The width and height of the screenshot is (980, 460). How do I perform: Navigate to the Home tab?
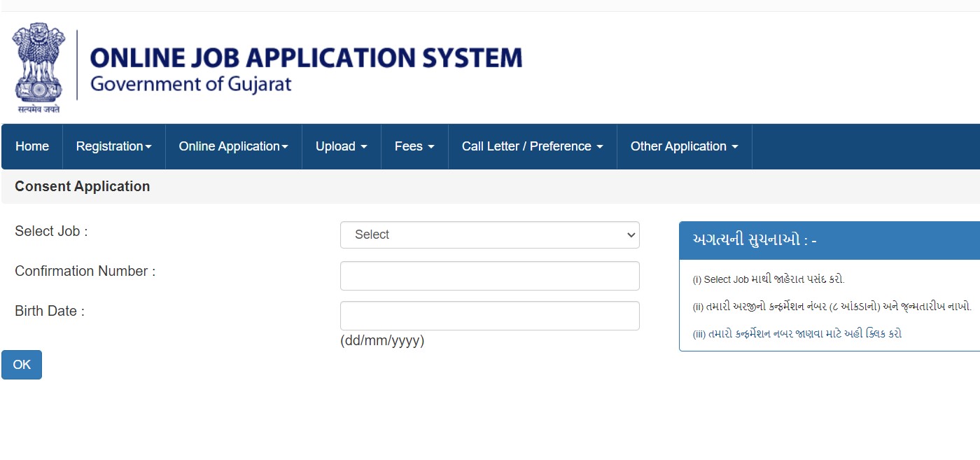(32, 146)
